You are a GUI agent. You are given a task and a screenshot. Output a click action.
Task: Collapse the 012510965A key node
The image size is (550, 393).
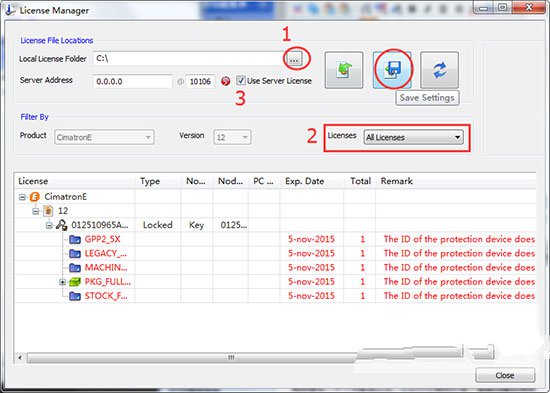[x=49, y=225]
